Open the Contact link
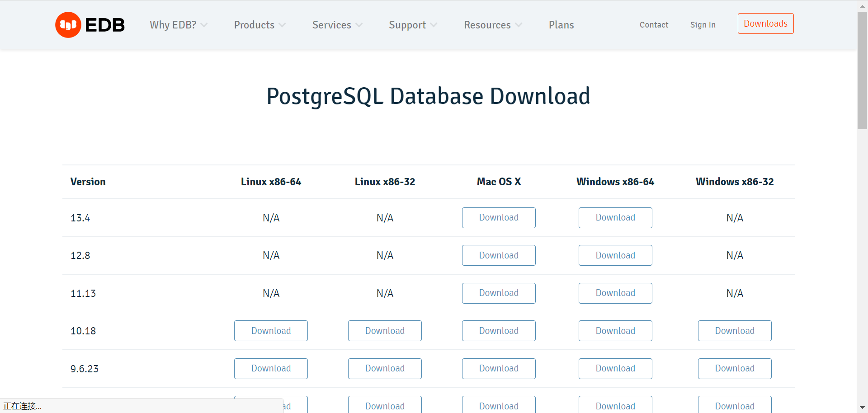868x413 pixels. tap(654, 25)
